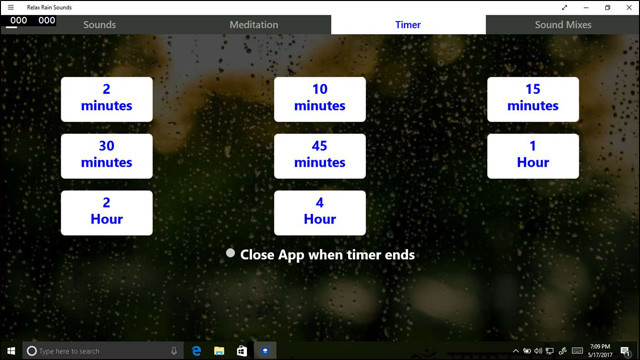Viewport: 640px width, 360px height.
Task: Click the battery status tray icon
Action: click(x=527, y=351)
